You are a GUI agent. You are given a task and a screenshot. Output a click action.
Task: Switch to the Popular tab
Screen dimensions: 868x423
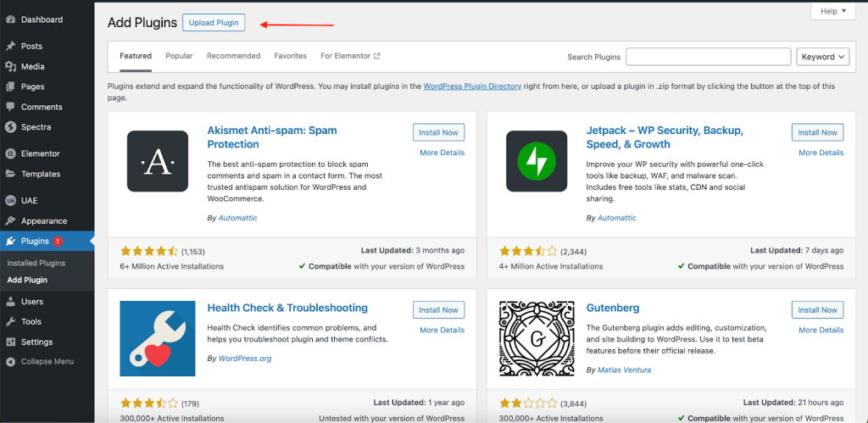(179, 56)
